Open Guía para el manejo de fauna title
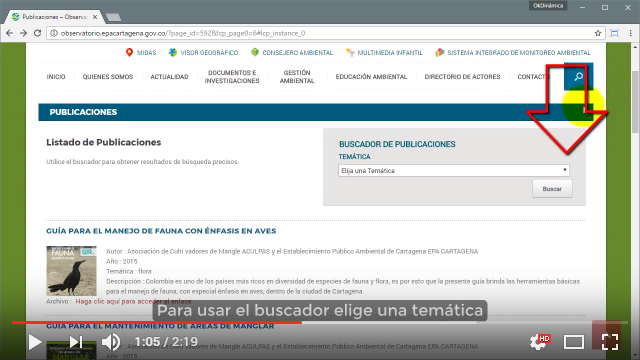The width and height of the screenshot is (640, 360). click(x=161, y=231)
